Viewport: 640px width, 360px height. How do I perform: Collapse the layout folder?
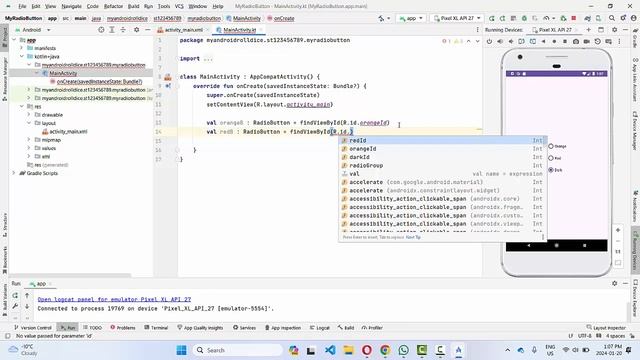click(x=29, y=123)
